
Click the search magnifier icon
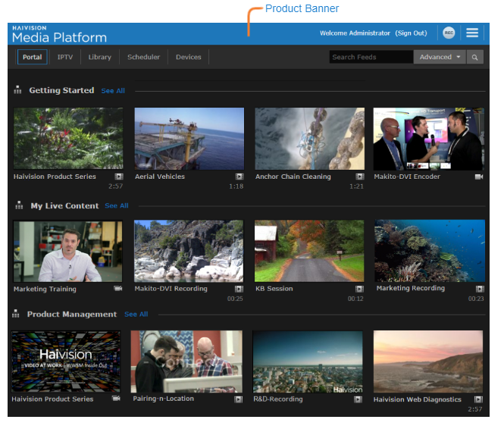point(475,57)
